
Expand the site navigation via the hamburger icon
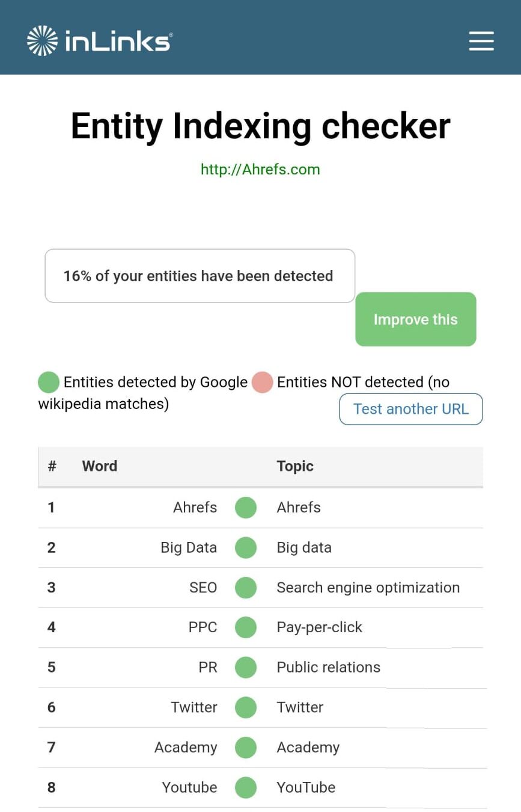[x=481, y=41]
